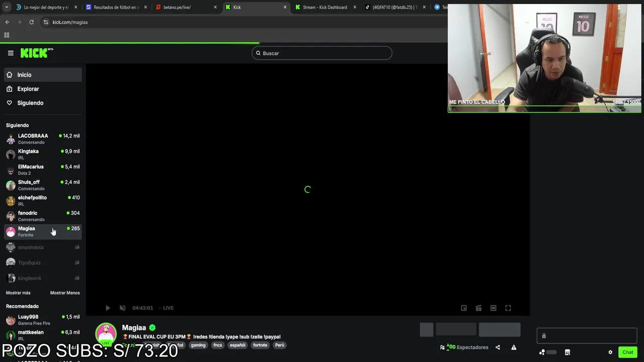Screen dimensions: 644x362
Task: Open recommended channel Luay998
Action: (43, 320)
